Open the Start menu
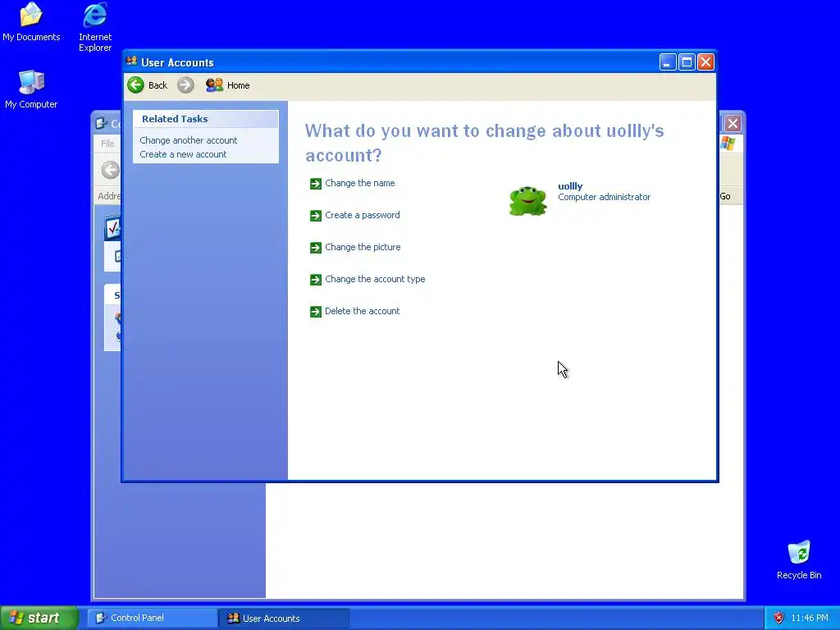This screenshot has width=840, height=630. coord(39,618)
